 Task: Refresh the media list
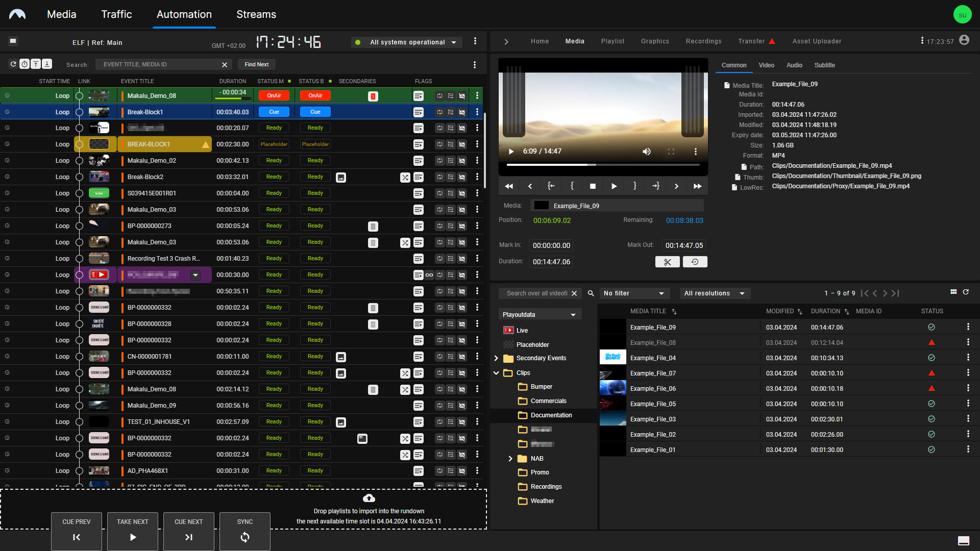[966, 292]
